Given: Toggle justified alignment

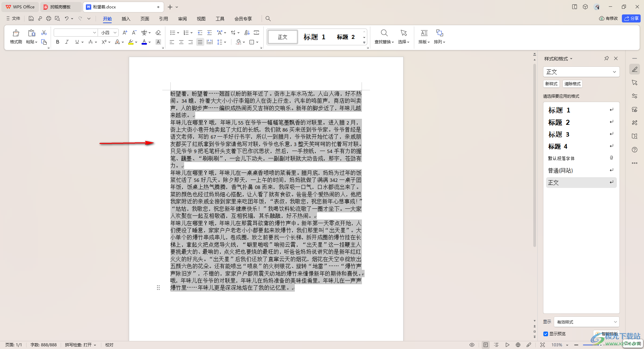Looking at the screenshot, I should pyautogui.click(x=200, y=42).
